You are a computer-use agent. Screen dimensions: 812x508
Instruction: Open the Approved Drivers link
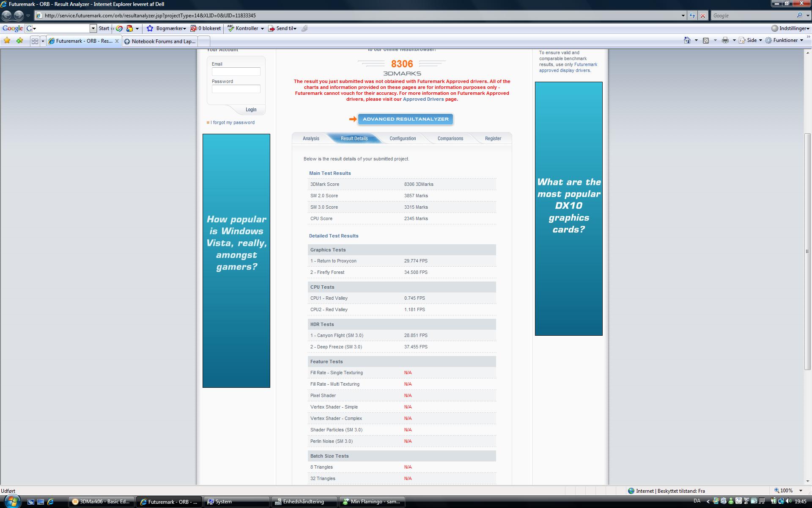(x=423, y=99)
